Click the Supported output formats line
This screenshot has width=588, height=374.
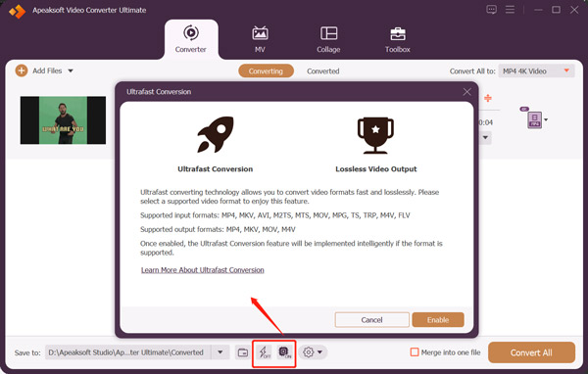218,229
